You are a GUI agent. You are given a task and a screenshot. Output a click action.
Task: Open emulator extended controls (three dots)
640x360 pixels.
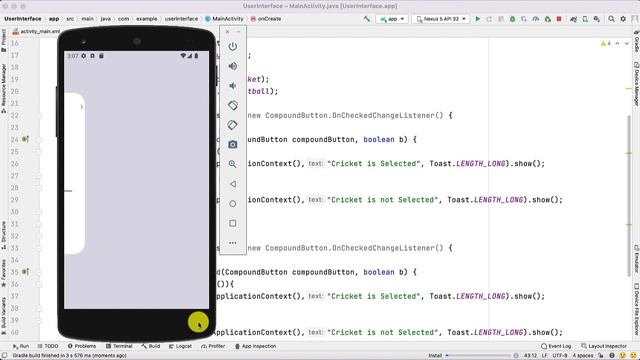coord(233,243)
